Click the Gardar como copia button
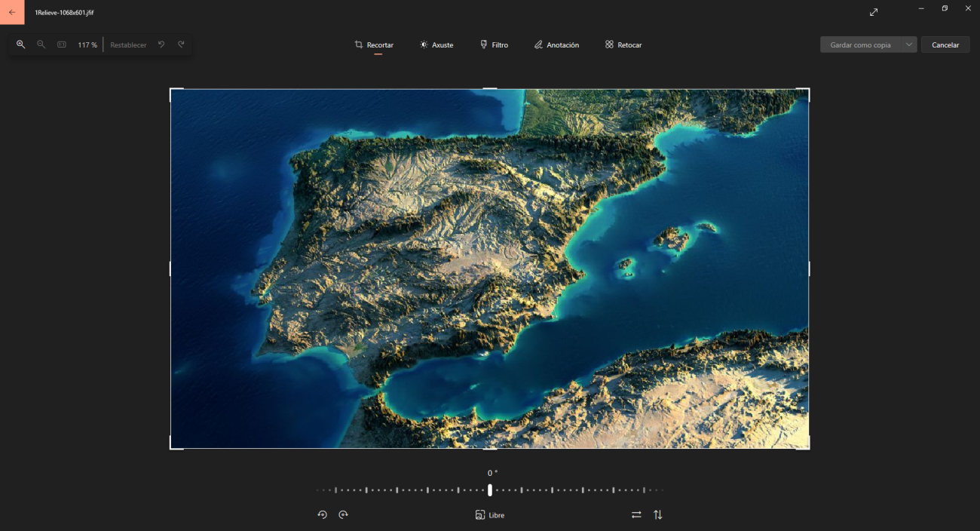Viewport: 980px width, 531px height. coord(860,45)
